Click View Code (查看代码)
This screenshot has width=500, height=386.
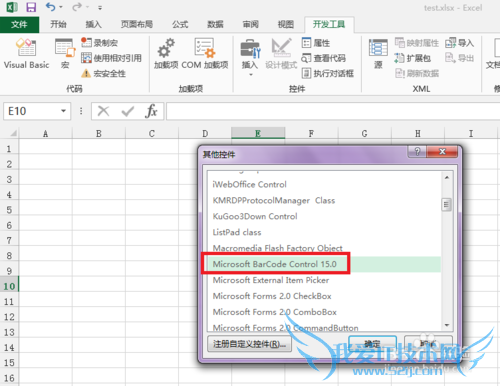tap(323, 58)
